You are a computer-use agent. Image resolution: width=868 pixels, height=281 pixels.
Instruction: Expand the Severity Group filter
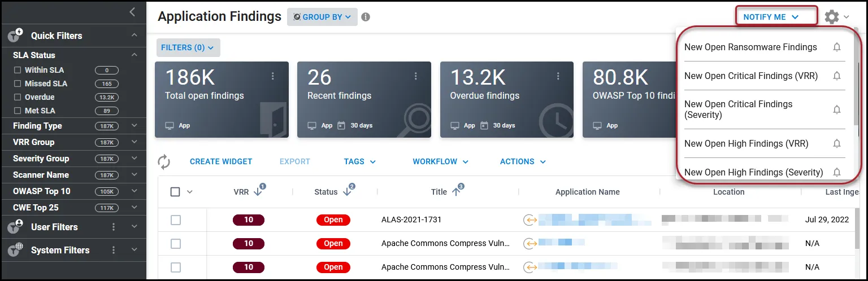click(134, 159)
